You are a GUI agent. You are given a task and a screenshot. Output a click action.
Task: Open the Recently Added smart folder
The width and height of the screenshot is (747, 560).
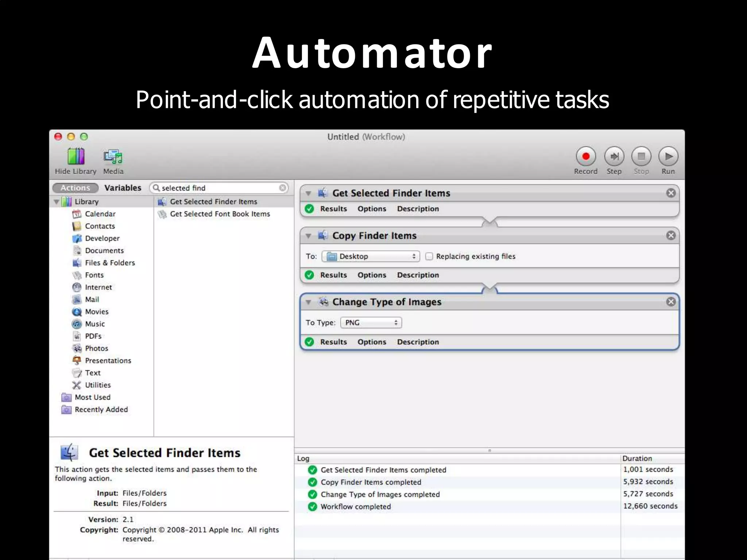pos(94,409)
